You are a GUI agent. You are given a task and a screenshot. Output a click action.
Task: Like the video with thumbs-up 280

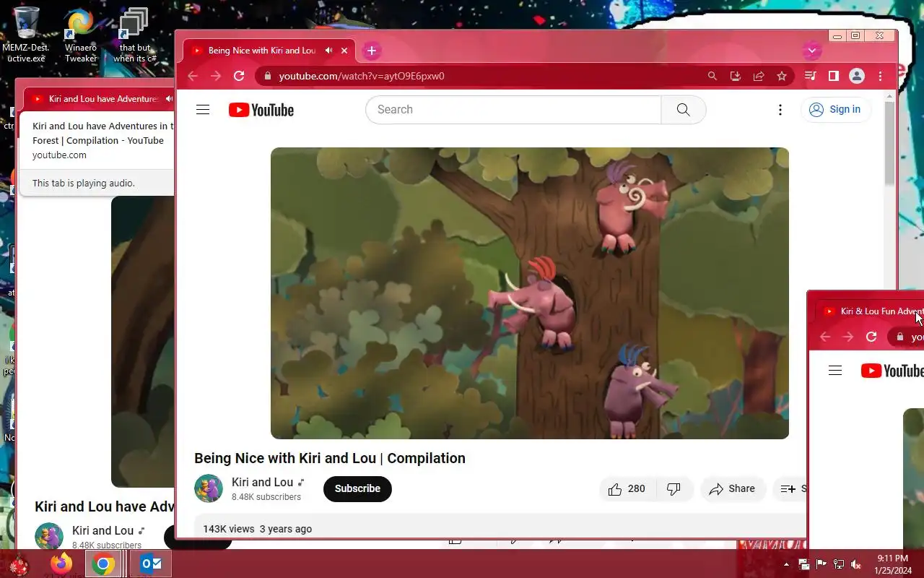click(627, 489)
